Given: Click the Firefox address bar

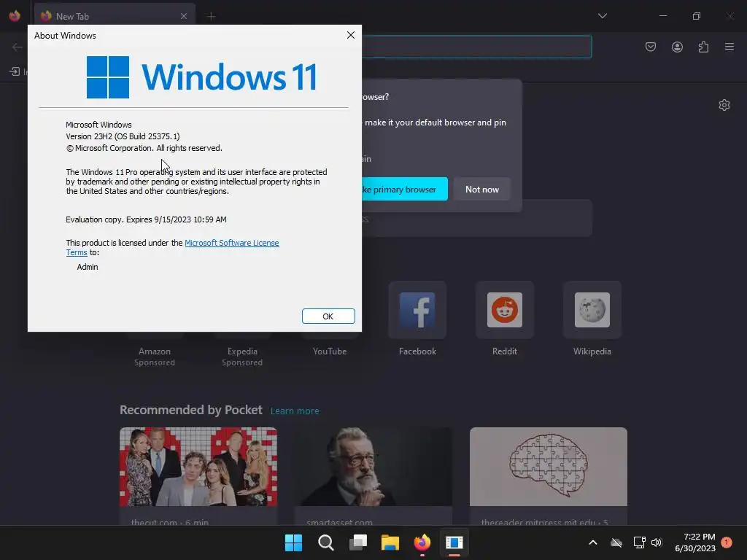Looking at the screenshot, I should click(x=476, y=47).
